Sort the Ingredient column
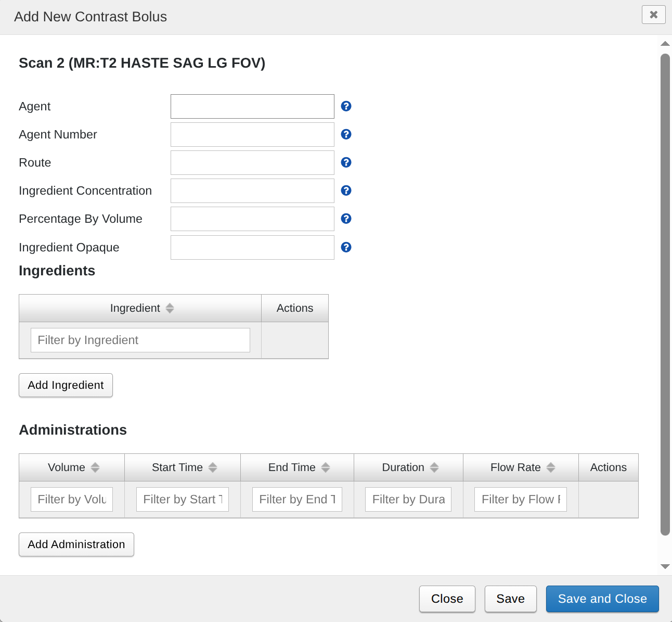 tap(140, 308)
